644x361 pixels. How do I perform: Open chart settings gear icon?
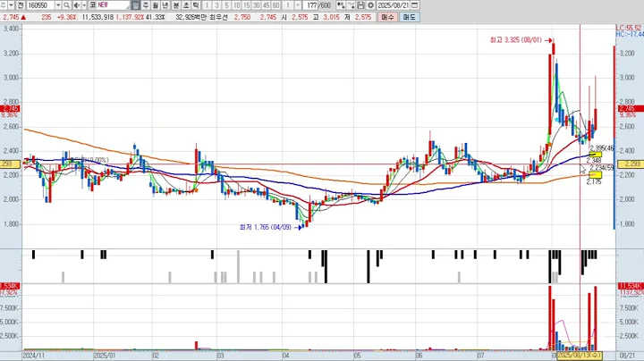[x=370, y=5]
